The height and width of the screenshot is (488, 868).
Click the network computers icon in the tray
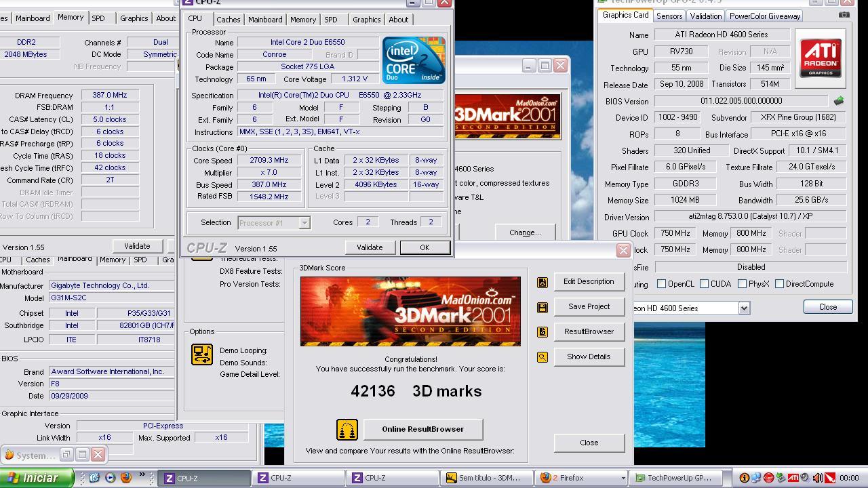tap(756, 478)
